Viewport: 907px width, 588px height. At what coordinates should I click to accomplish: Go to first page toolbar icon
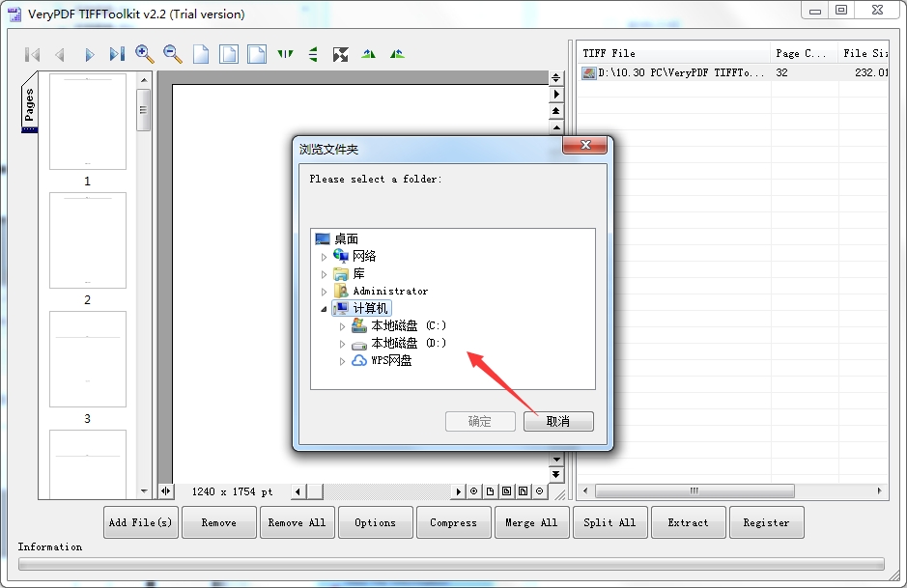coord(33,54)
